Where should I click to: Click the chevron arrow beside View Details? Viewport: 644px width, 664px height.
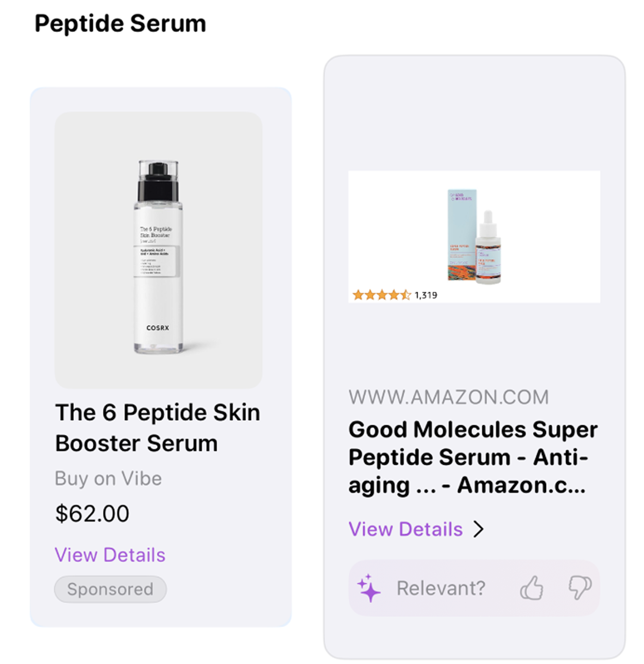pyautogui.click(x=479, y=529)
